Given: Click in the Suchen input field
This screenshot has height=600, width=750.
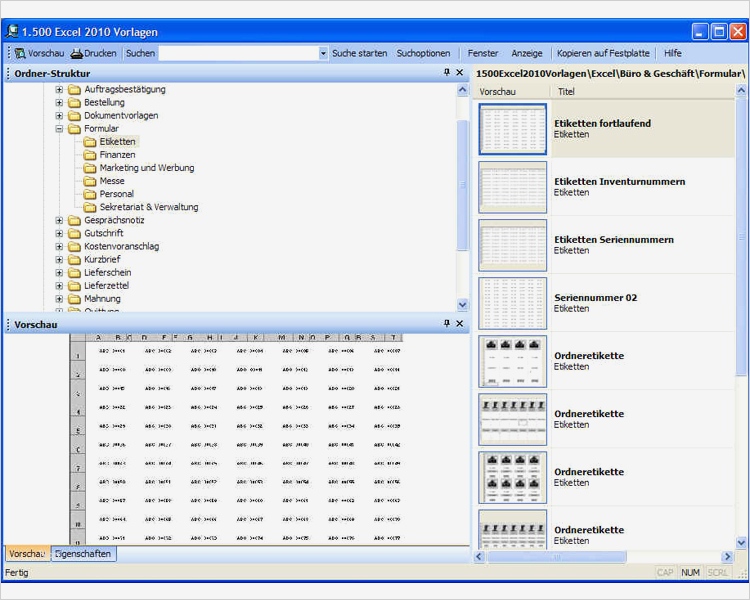Looking at the screenshot, I should click(x=238, y=53).
